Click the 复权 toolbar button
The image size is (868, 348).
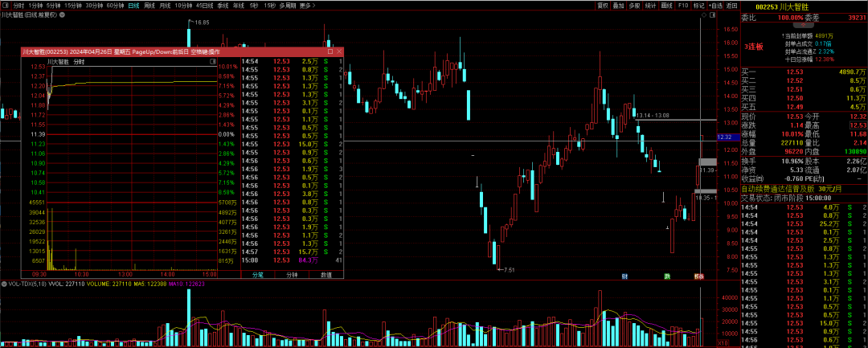click(x=603, y=5)
